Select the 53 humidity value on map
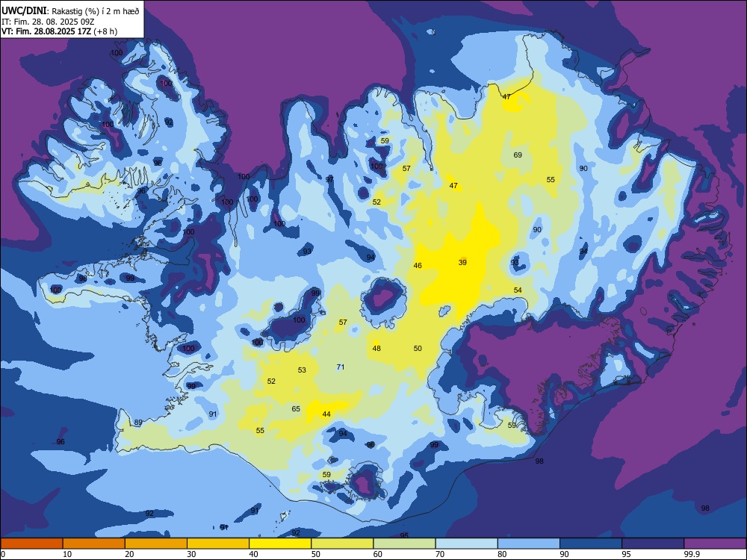 point(302,370)
